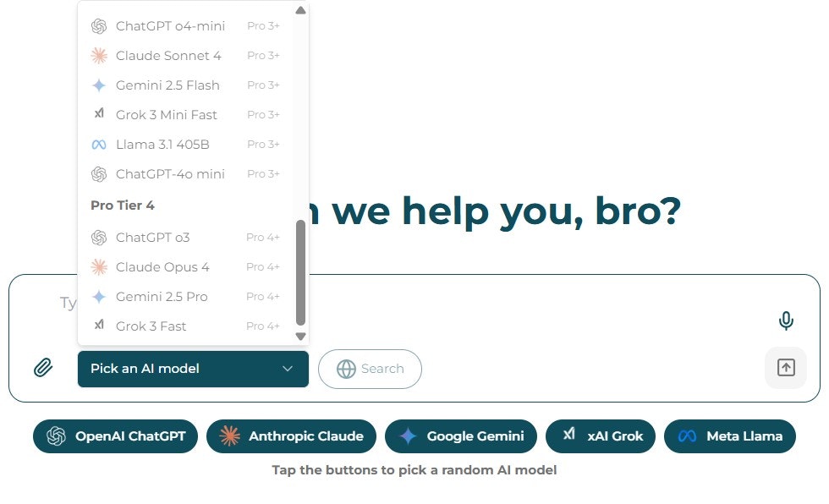The image size is (829, 504).
Task: Pick random OpenAI ChatGPT model button
Action: 115,436
